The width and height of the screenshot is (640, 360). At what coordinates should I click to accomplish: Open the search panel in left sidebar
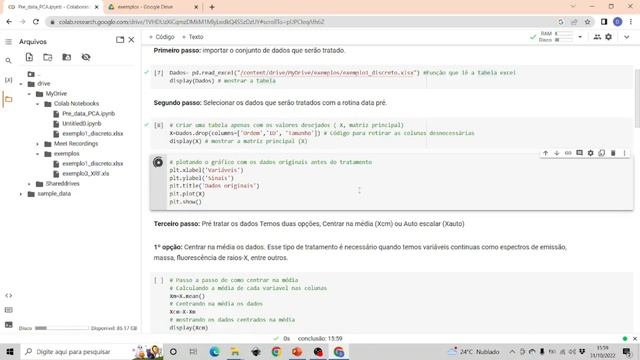(x=9, y=61)
